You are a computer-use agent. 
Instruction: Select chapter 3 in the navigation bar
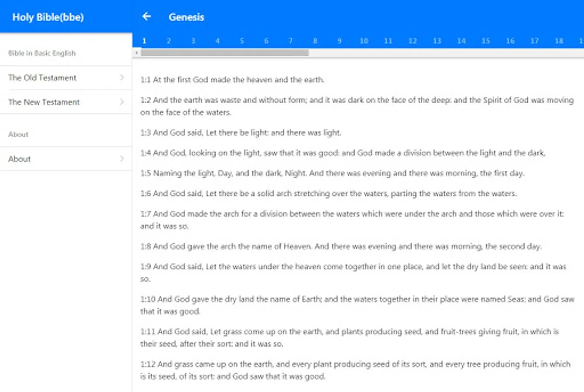point(193,41)
